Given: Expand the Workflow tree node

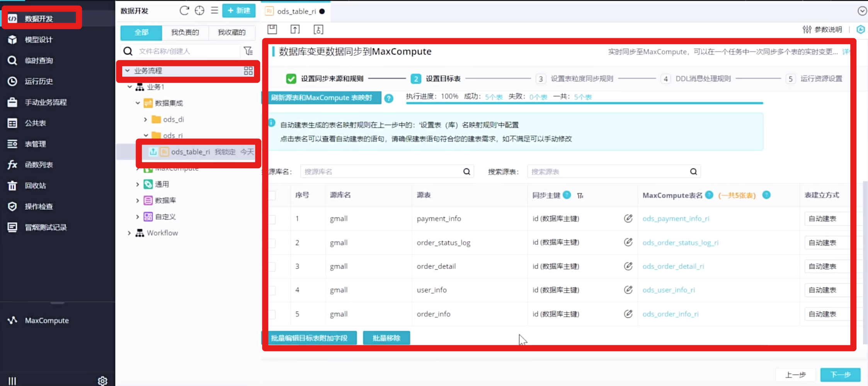Looking at the screenshot, I should click(x=129, y=233).
